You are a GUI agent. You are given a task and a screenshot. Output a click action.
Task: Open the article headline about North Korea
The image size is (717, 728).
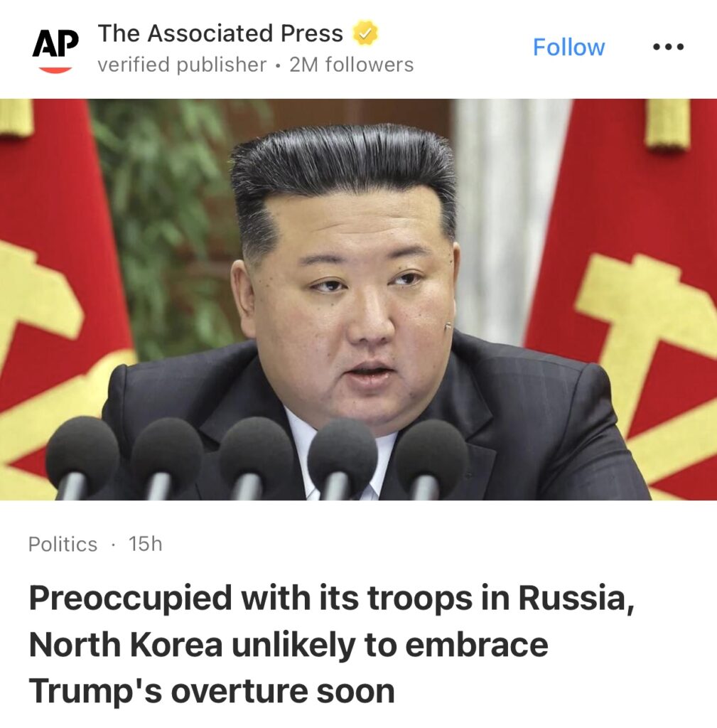tap(331, 644)
